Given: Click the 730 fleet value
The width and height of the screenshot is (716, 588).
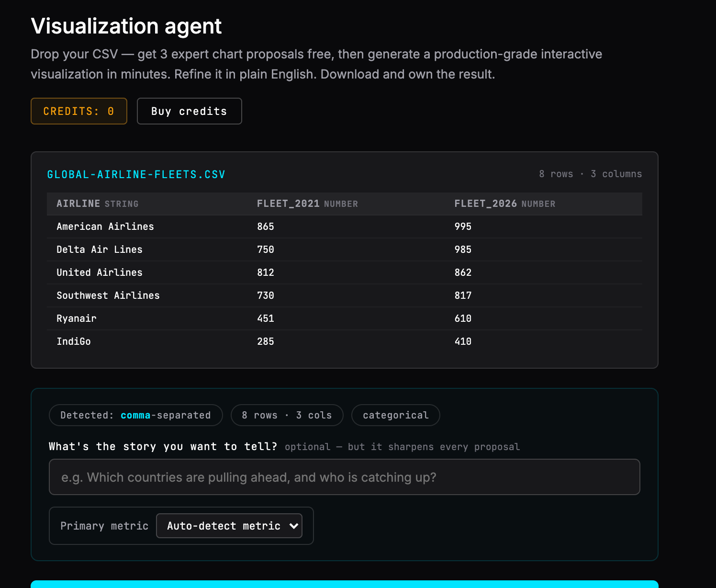Looking at the screenshot, I should click(x=266, y=295).
